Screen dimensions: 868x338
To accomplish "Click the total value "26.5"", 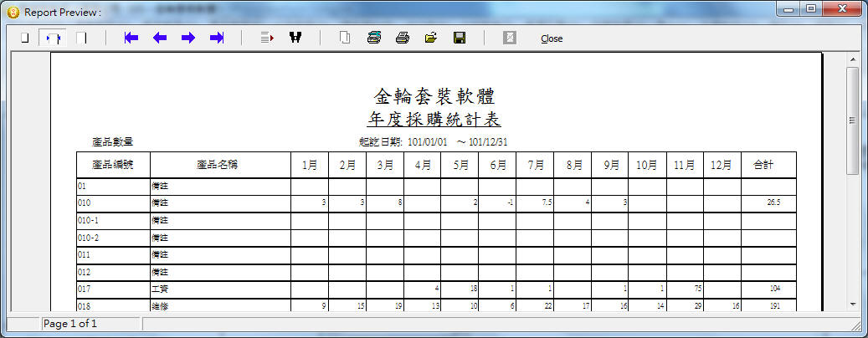I will 774,202.
